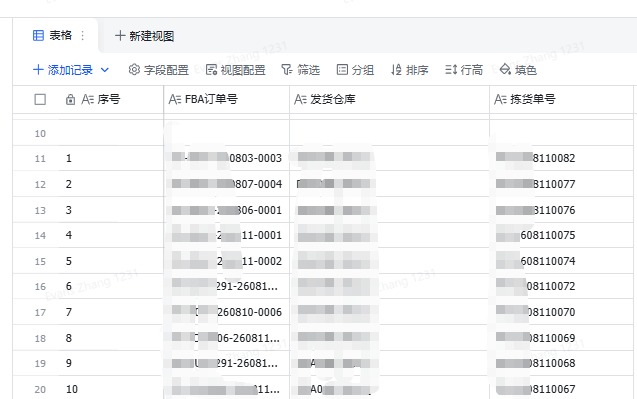Click picking number cell ending 608110074

tap(561, 261)
